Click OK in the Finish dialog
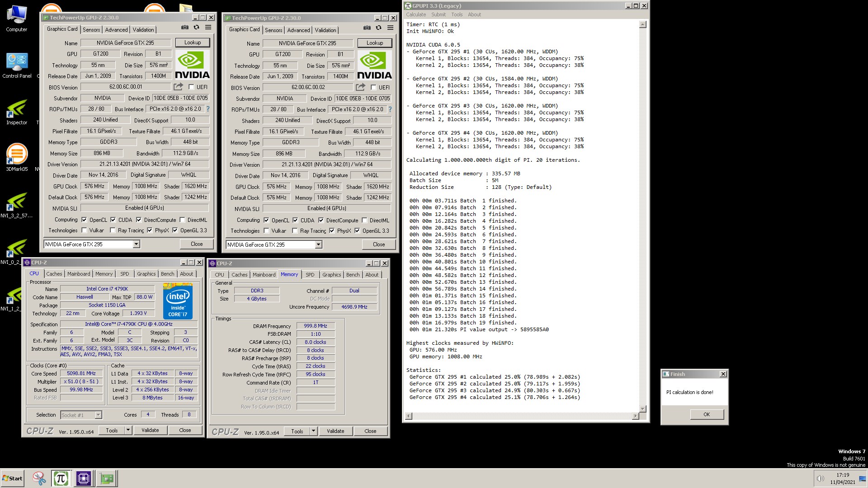Screen dimensions: 868x488 click(x=707, y=414)
